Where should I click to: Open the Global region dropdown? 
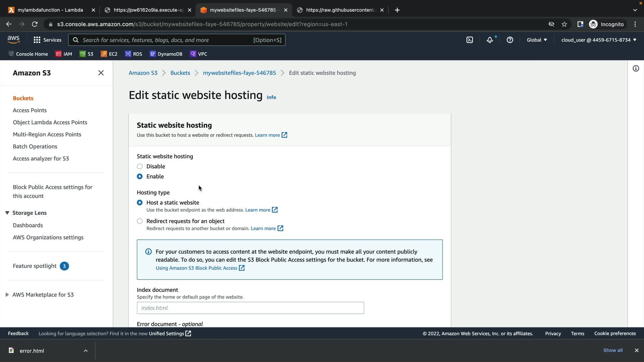[x=537, y=40]
